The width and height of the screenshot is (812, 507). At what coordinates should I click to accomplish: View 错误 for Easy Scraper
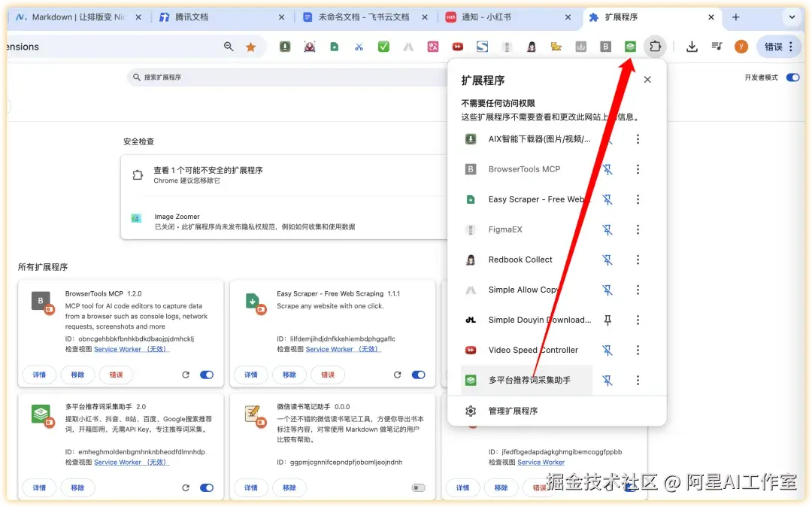[328, 375]
